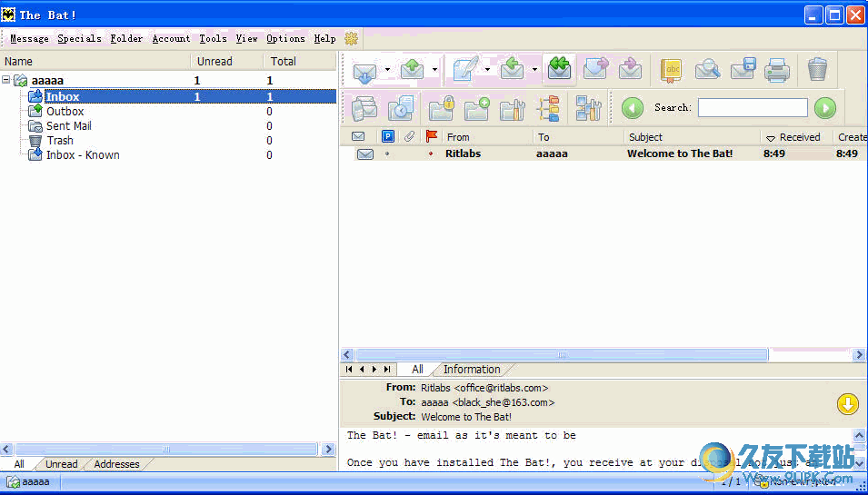Click the Subject column header
This screenshot has width=868, height=495.
(x=693, y=137)
